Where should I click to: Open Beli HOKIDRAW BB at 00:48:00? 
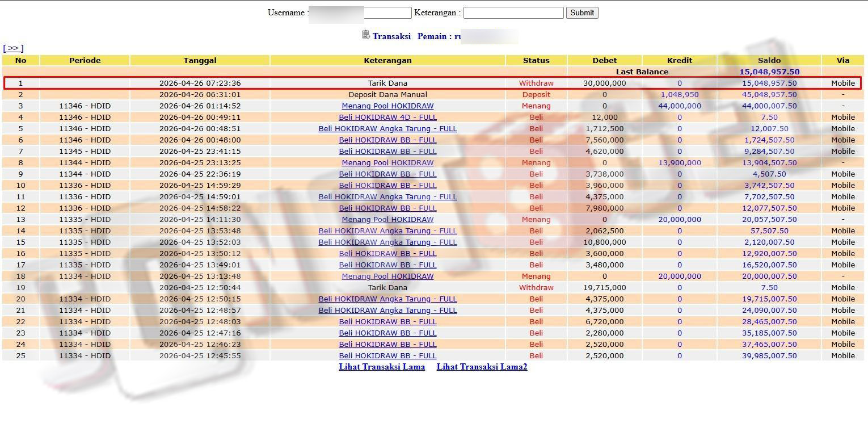(x=387, y=140)
